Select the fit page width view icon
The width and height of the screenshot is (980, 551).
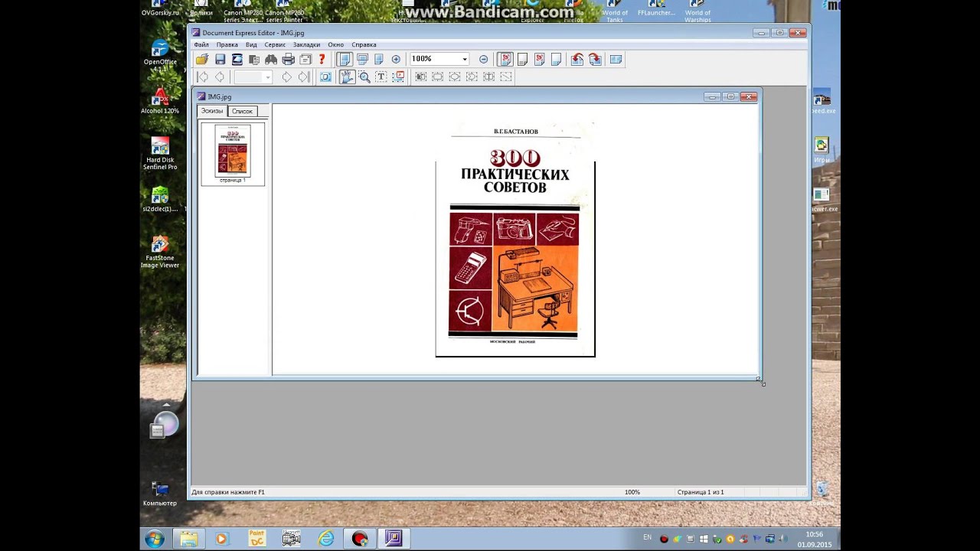coord(379,59)
